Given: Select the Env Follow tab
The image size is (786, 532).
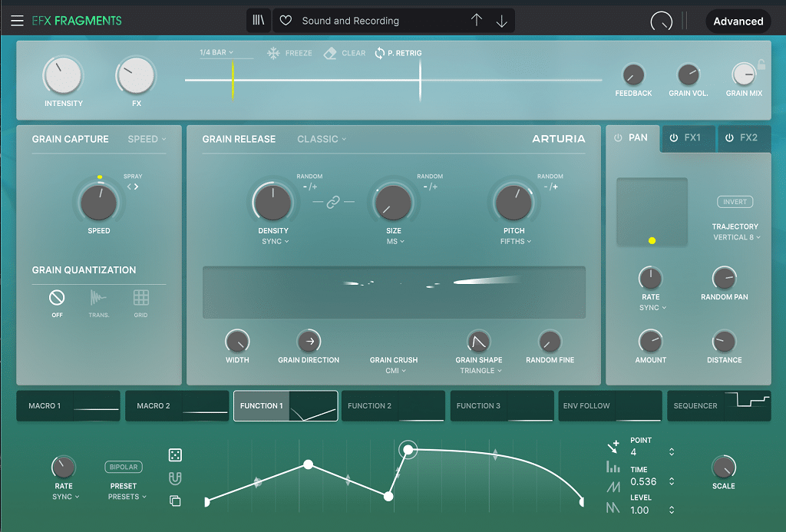Looking at the screenshot, I should 610,405.
